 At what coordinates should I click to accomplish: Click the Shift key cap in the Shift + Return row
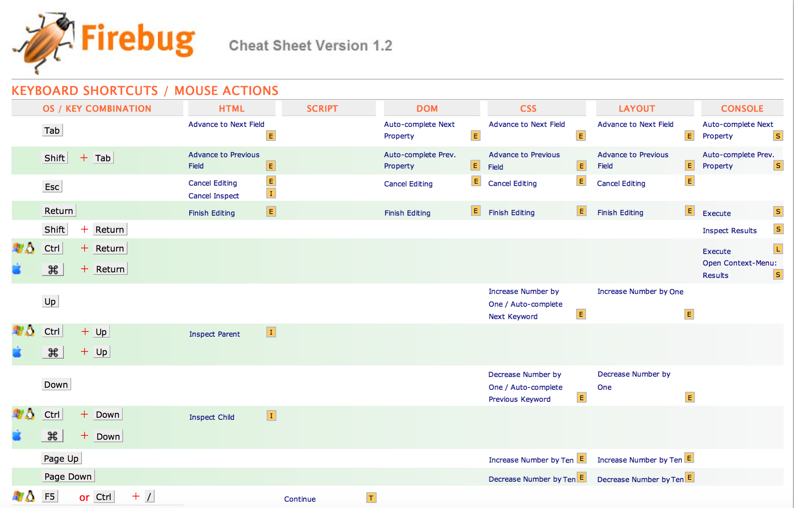54,229
